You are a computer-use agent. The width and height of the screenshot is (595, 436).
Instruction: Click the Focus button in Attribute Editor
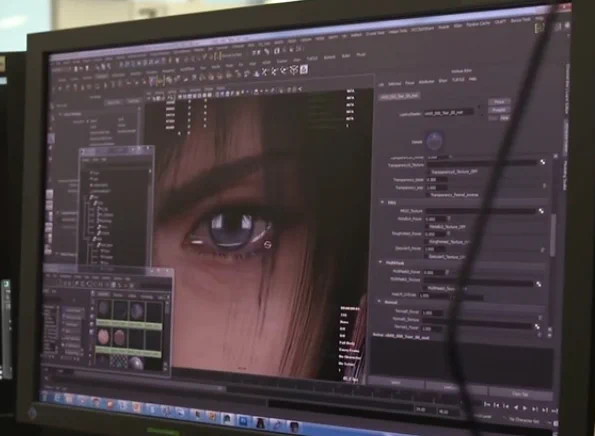[499, 102]
